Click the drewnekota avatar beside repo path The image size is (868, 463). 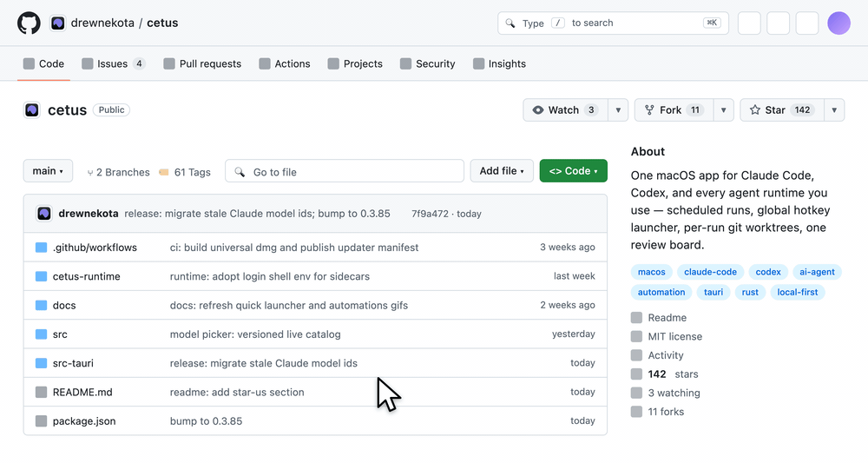tap(57, 23)
